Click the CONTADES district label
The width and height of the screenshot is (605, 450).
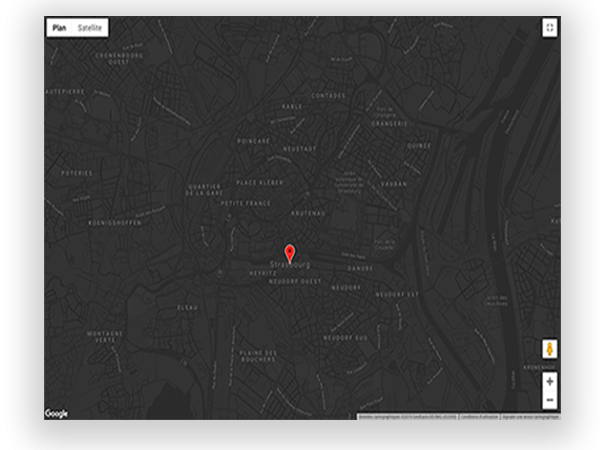pyautogui.click(x=328, y=96)
